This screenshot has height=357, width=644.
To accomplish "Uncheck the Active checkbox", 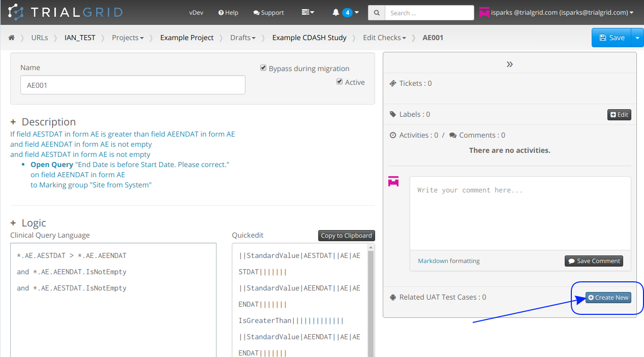I will 340,82.
